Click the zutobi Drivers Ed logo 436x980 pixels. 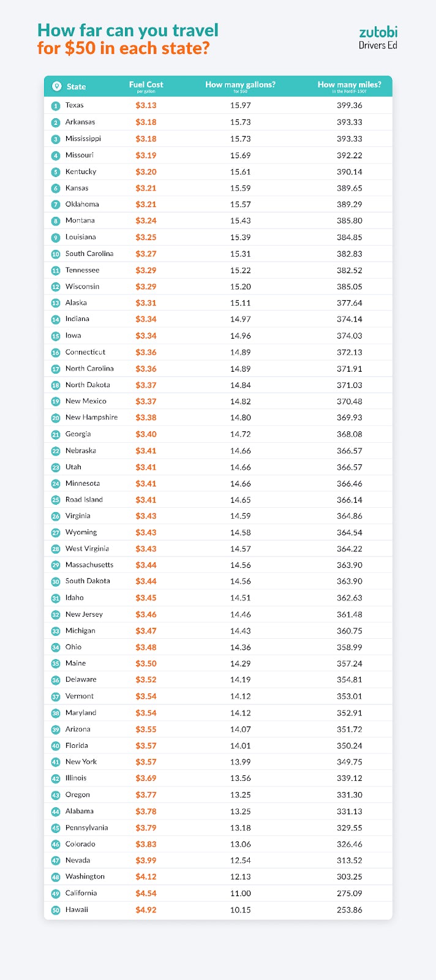tap(377, 37)
